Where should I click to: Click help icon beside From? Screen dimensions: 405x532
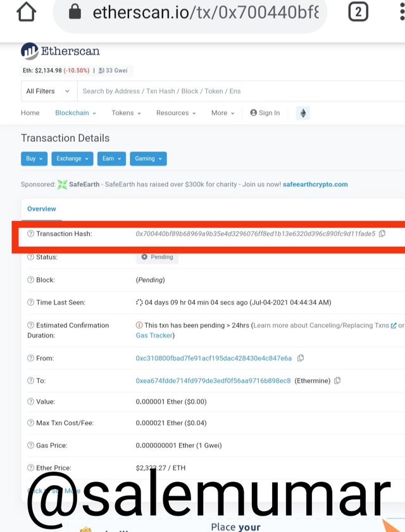30,358
